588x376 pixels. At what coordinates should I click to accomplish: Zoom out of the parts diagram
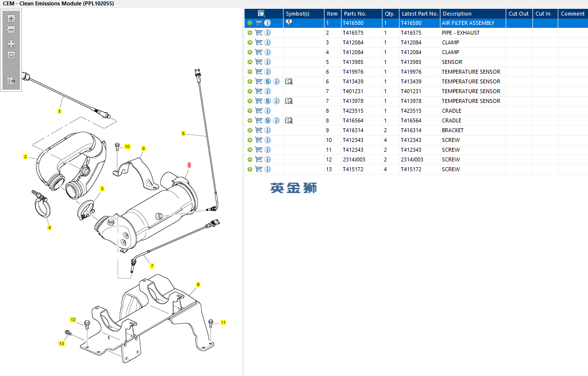(x=11, y=30)
